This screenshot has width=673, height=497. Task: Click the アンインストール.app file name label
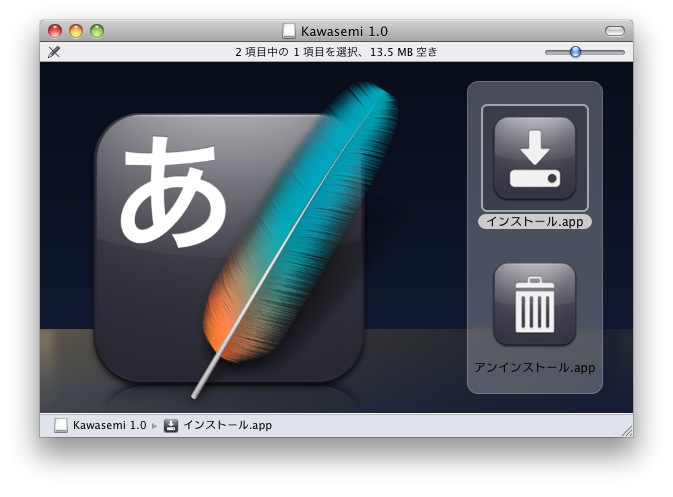(535, 367)
